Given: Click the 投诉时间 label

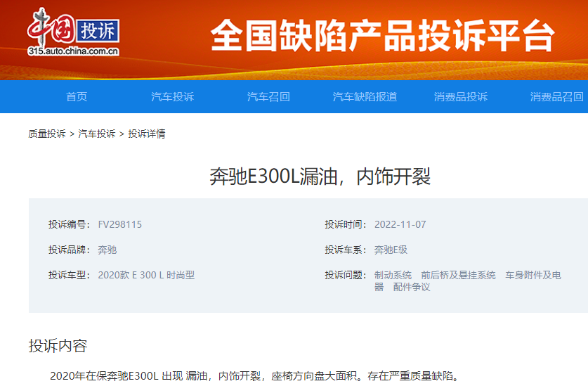Looking at the screenshot, I should pyautogui.click(x=346, y=224).
